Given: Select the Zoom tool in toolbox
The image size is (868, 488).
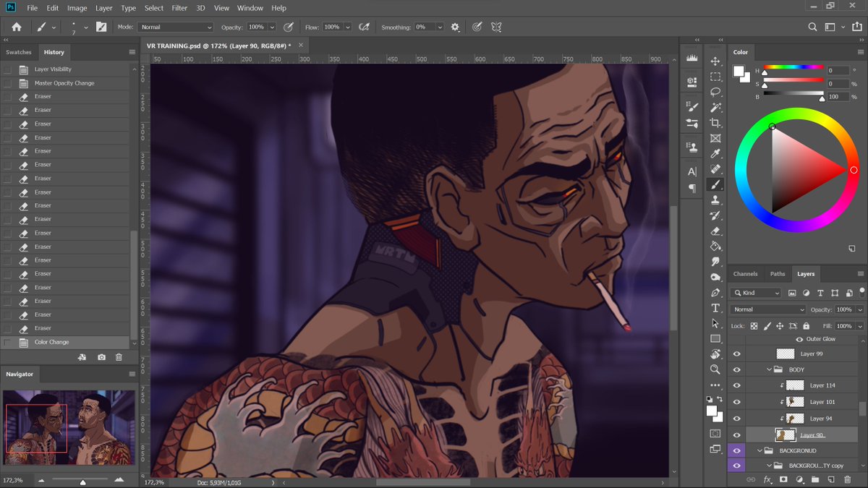Looking at the screenshot, I should [x=715, y=369].
